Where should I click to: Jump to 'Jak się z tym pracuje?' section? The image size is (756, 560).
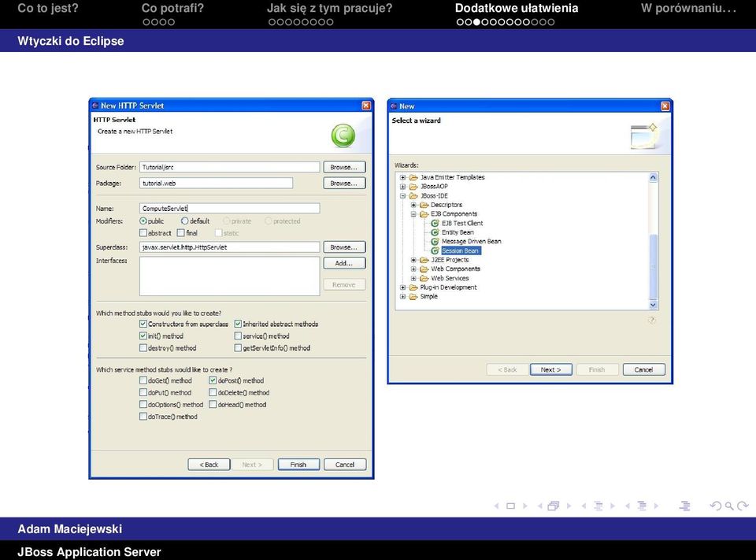click(330, 8)
